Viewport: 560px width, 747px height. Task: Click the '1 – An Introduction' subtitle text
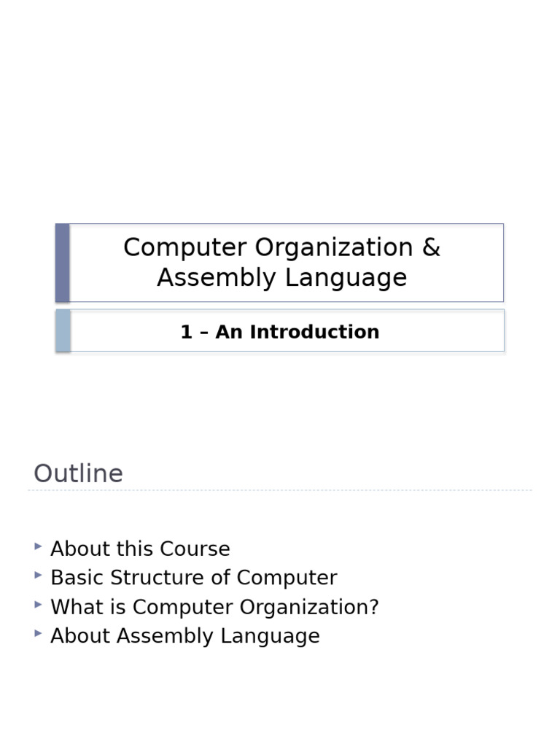[x=280, y=332]
